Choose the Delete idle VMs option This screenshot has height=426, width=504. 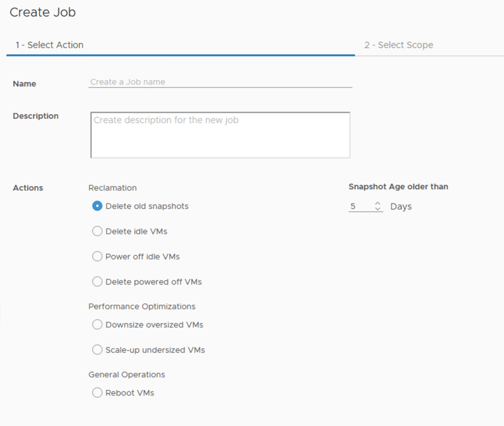click(x=97, y=231)
